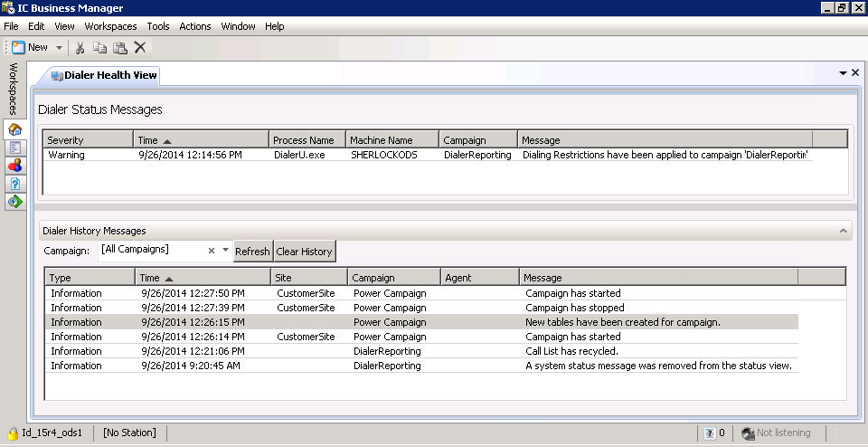Expand the Campaign filter combo box arrow

pyautogui.click(x=225, y=251)
